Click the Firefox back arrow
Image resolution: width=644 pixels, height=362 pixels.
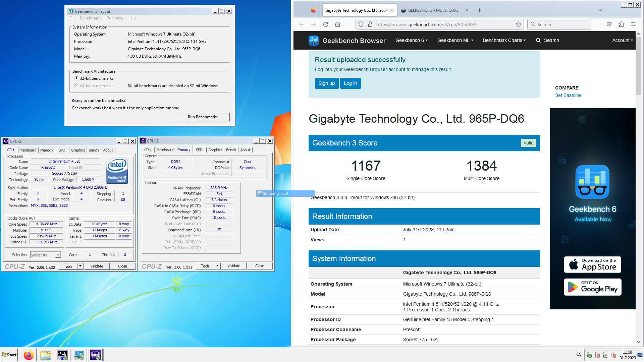click(x=301, y=24)
